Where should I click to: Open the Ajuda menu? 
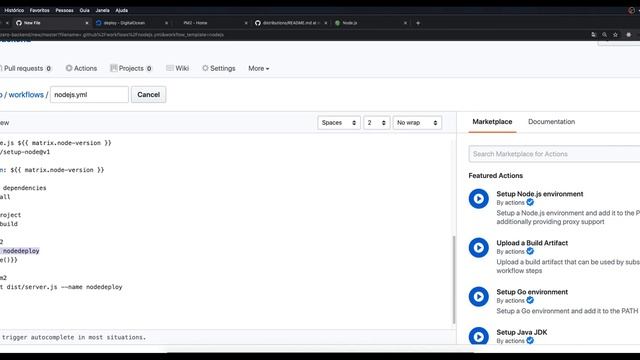click(122, 10)
